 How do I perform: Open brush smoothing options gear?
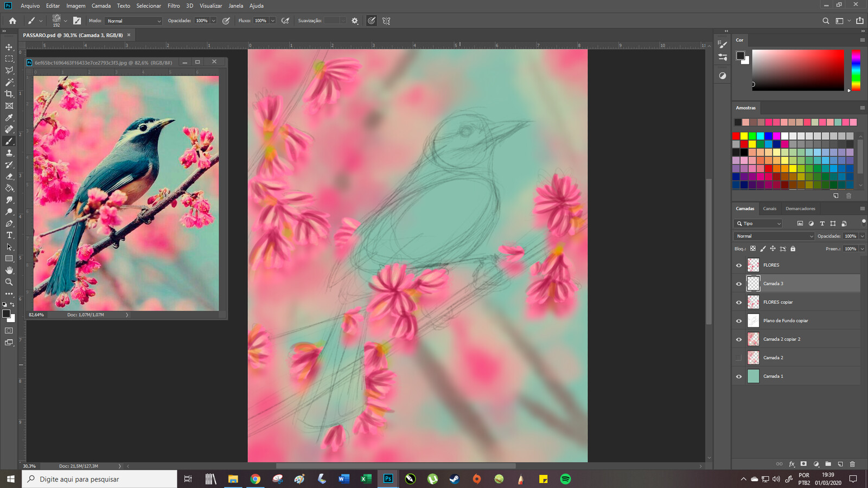tap(355, 21)
